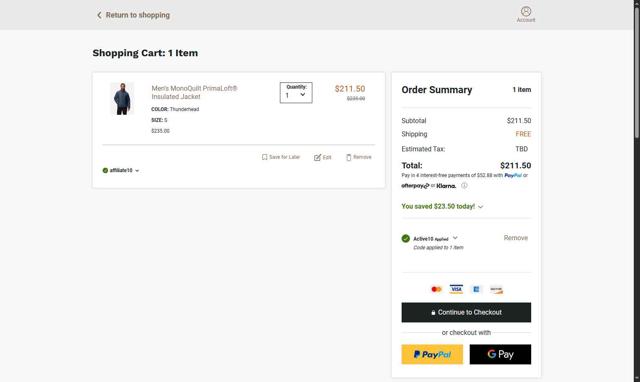Expand the affiliate10 promo chevron
This screenshot has width=640, height=382.
point(137,171)
